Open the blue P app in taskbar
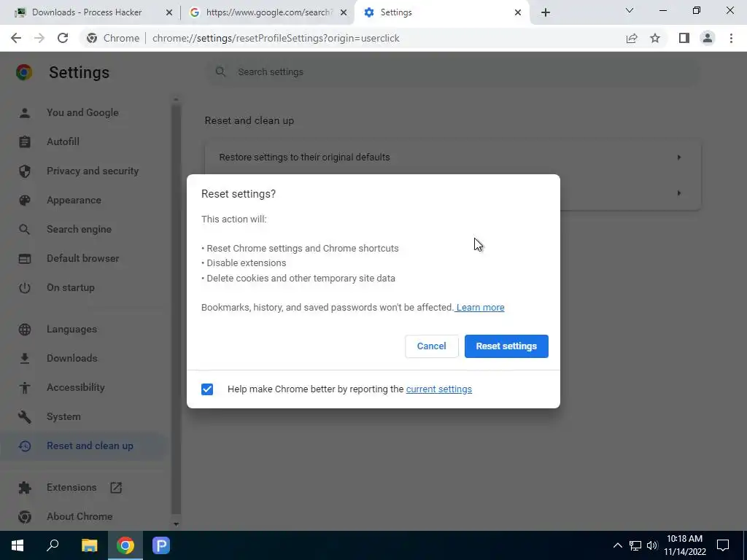 tap(161, 545)
